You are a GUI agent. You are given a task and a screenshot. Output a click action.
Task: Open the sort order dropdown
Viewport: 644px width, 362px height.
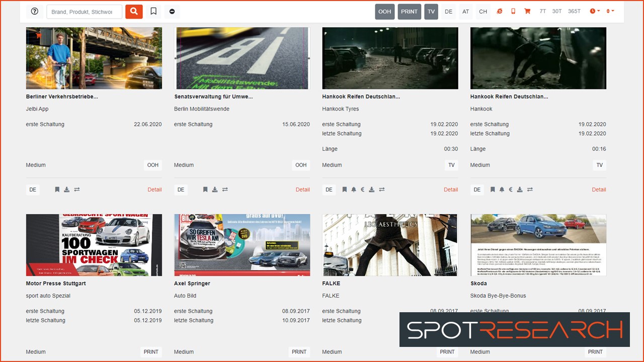pos(610,11)
